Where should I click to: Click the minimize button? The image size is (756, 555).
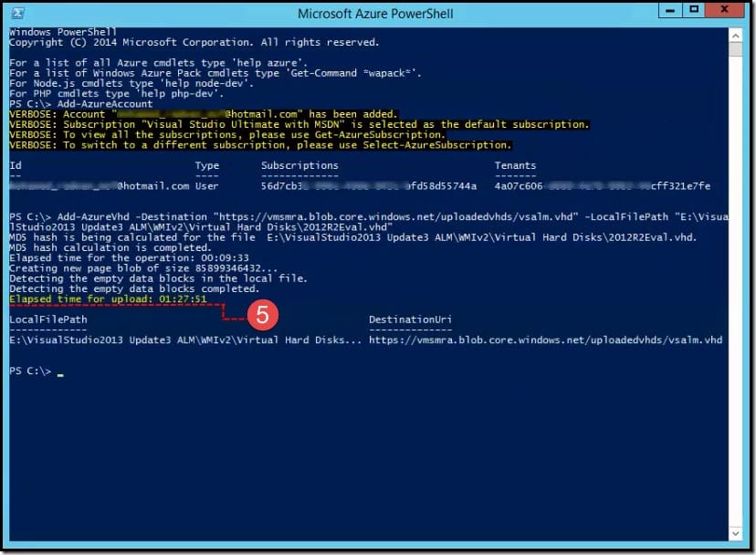click(x=670, y=10)
